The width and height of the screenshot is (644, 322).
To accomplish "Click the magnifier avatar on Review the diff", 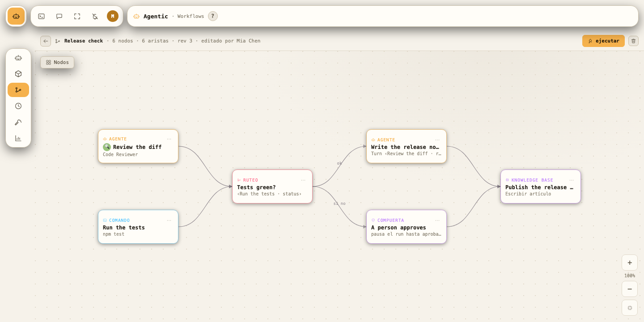I will coord(107,147).
